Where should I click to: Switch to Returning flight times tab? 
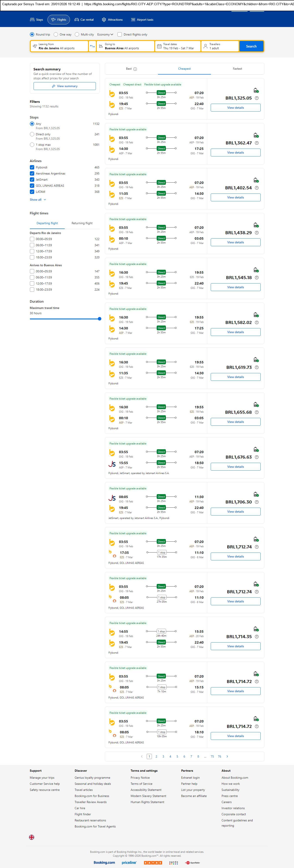[82, 223]
